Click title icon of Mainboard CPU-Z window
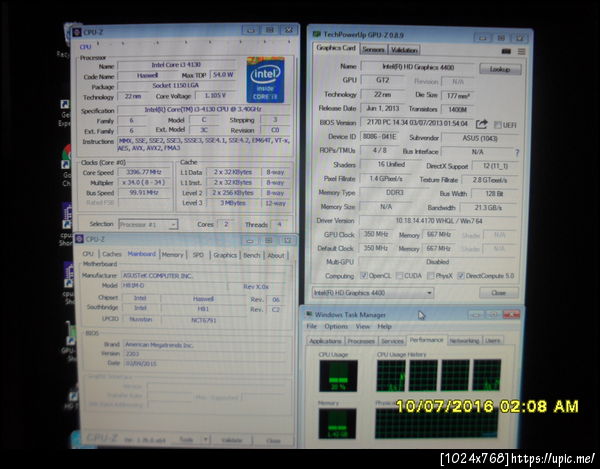 79,239
